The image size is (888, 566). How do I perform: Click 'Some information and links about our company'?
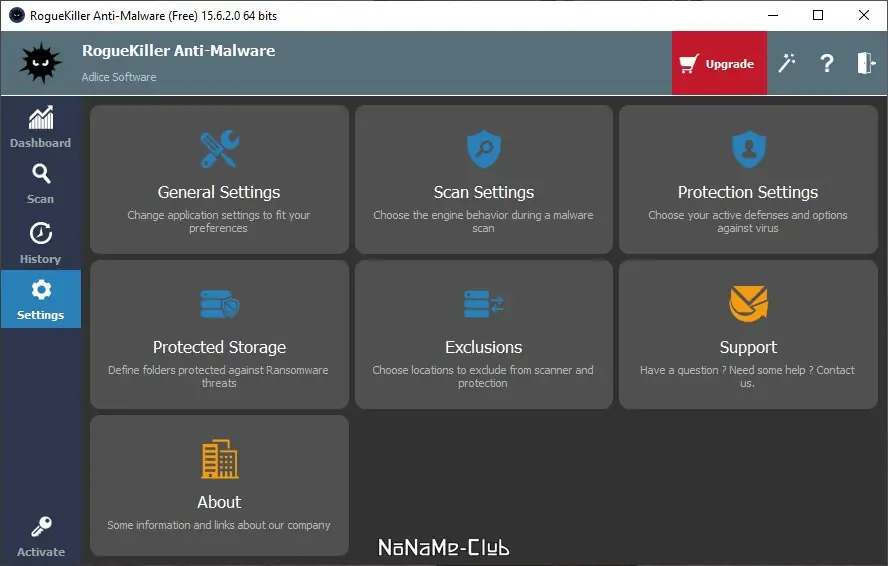pyautogui.click(x=219, y=525)
